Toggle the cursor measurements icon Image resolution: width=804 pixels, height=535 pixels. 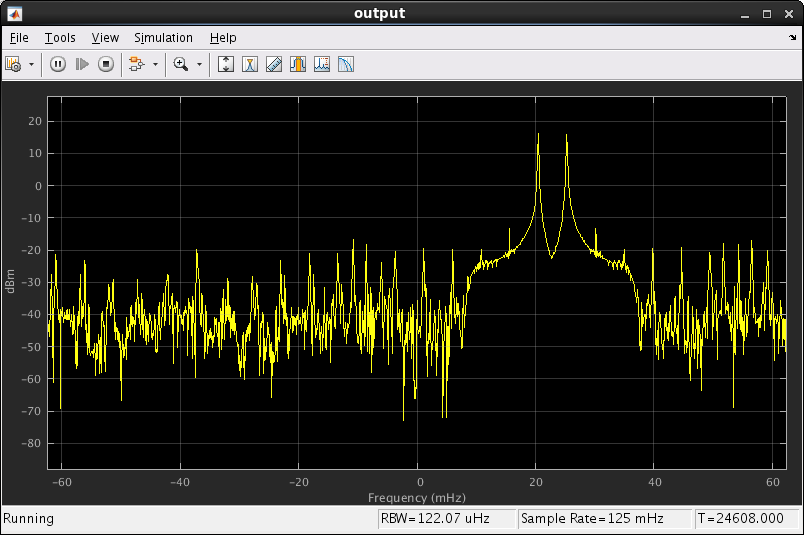(x=250, y=64)
